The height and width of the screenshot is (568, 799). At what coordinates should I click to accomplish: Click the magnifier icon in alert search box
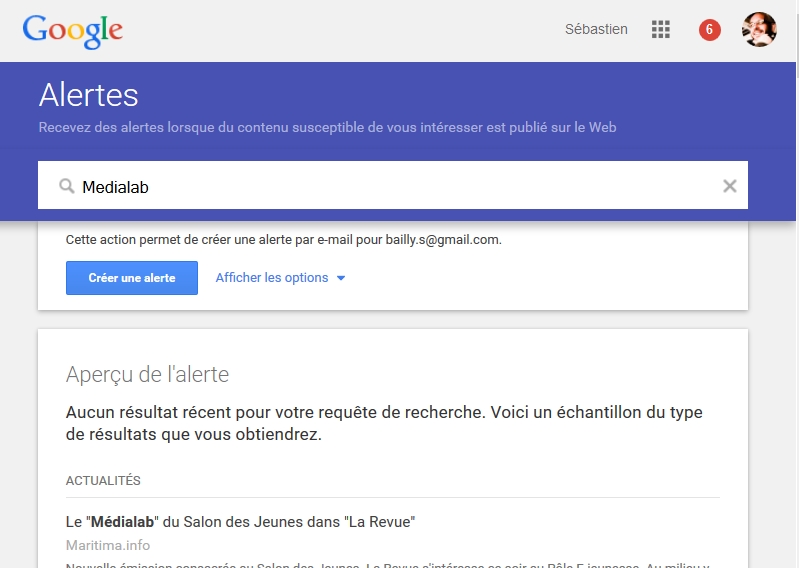[x=66, y=186]
